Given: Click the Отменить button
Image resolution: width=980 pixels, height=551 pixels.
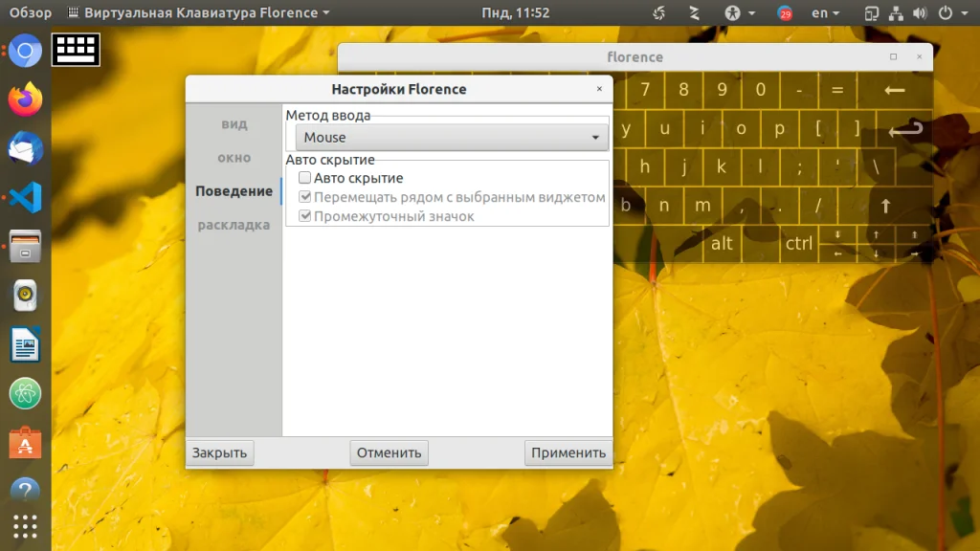Looking at the screenshot, I should coord(389,452).
